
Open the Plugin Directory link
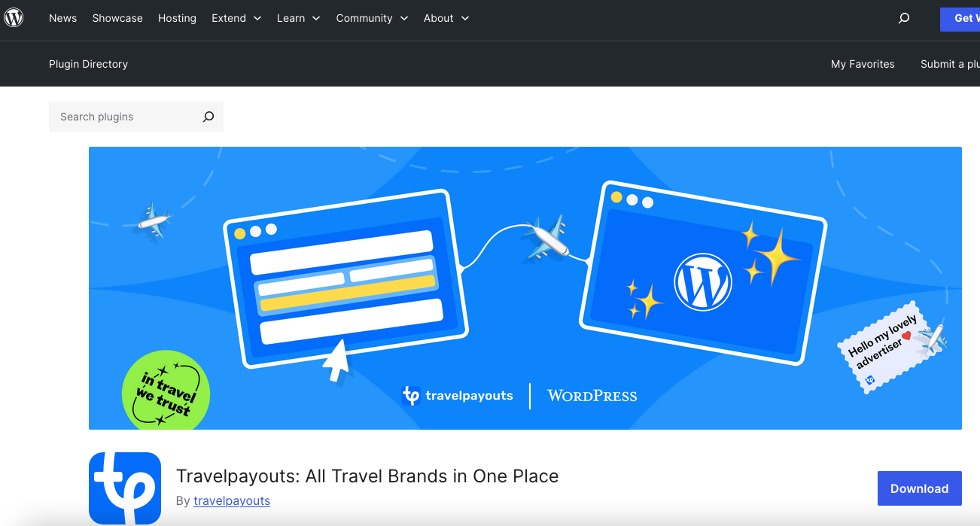tap(88, 64)
